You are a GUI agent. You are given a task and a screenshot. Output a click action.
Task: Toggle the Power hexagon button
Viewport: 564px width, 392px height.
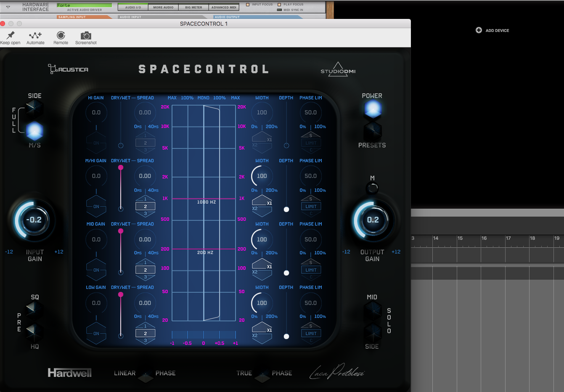point(373,110)
